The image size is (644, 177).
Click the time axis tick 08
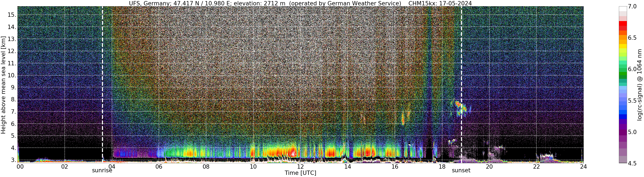(x=206, y=166)
